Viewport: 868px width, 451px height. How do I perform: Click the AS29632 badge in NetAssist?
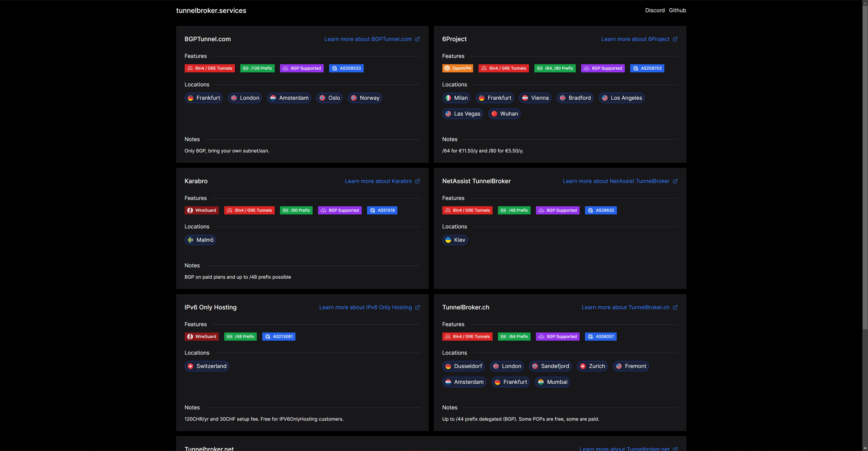601,210
